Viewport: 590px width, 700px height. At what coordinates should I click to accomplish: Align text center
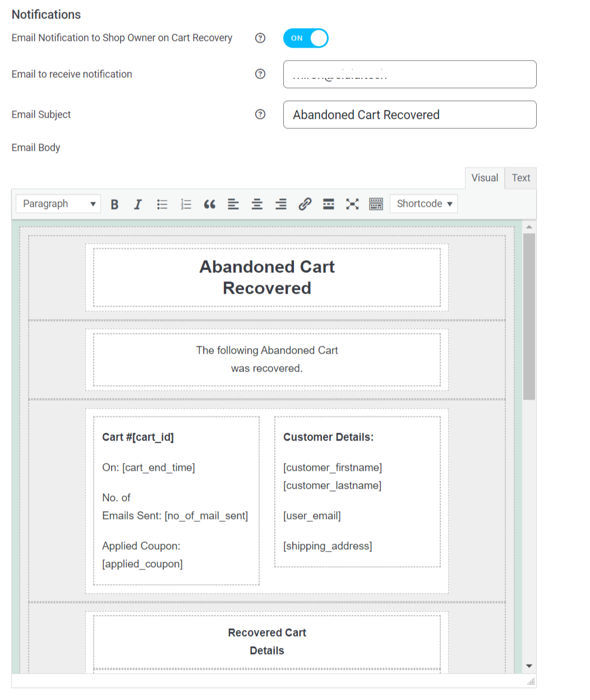[257, 204]
